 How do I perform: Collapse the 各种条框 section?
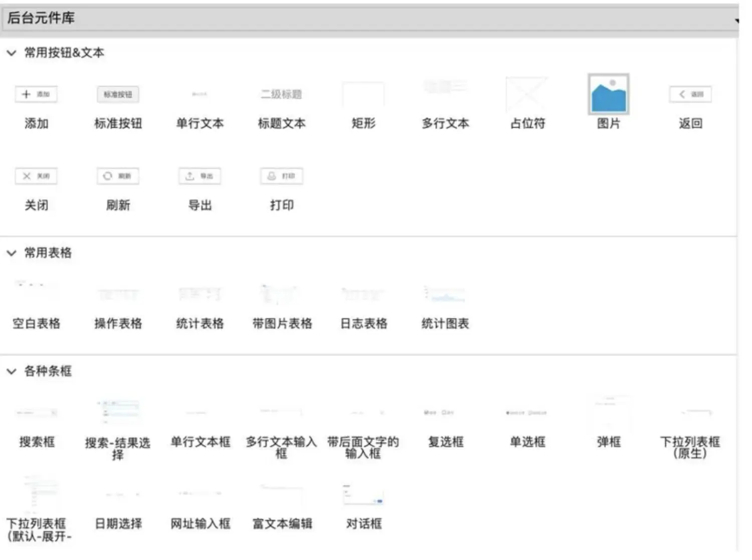[12, 371]
